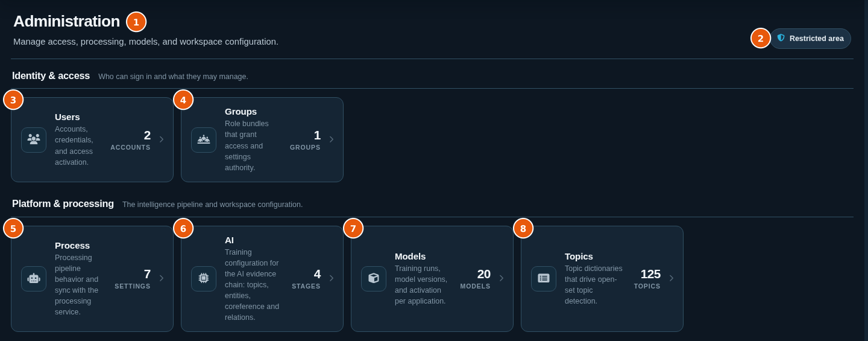Open Process via its chevron arrow
The image size is (868, 341).
[162, 278]
